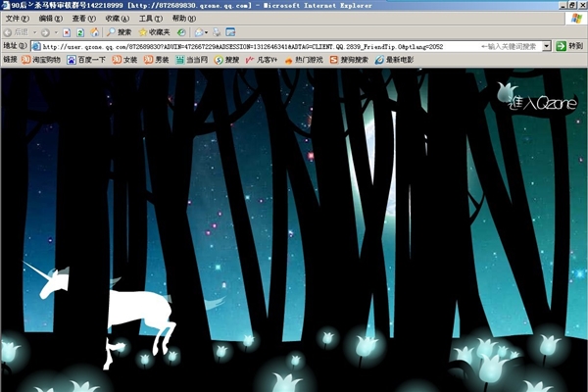Screen dimensions: 588x392
Task: Open the 最新电影 links bar bookmark
Action: point(395,60)
